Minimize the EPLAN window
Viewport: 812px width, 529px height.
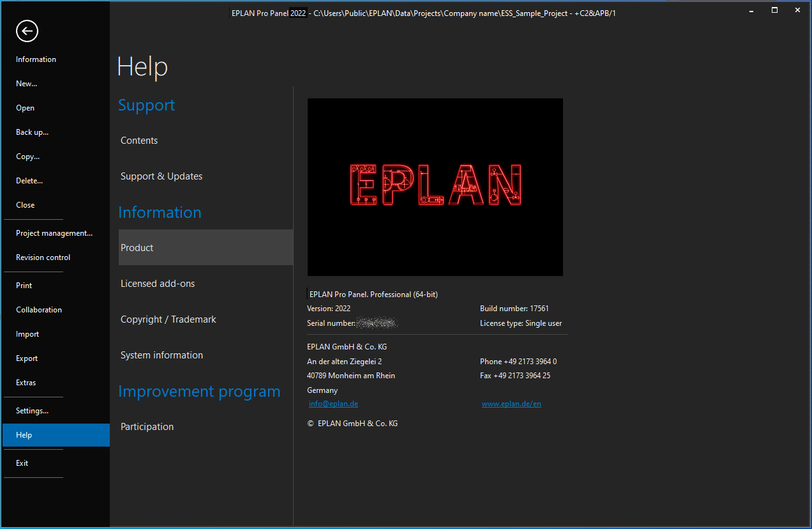[x=753, y=10]
